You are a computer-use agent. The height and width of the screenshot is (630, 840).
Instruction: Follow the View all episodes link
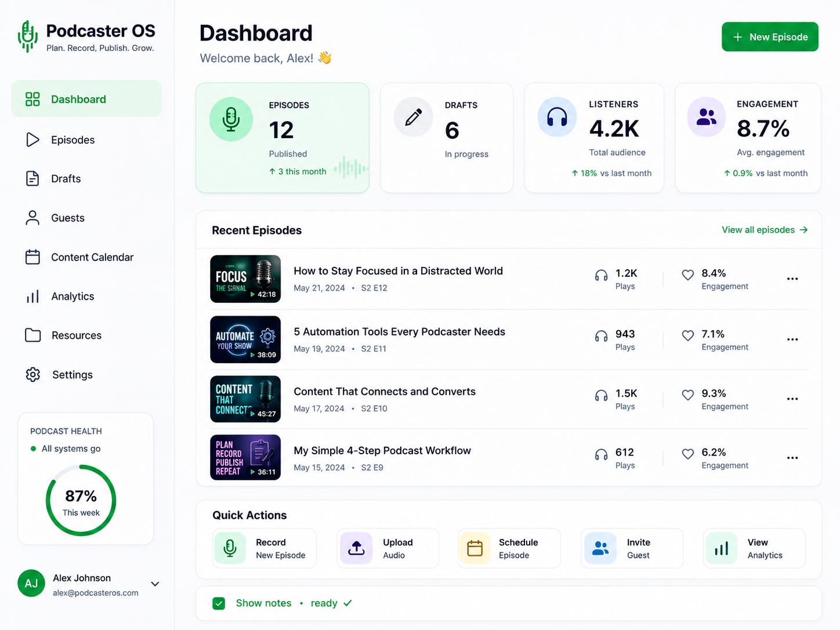pos(765,230)
